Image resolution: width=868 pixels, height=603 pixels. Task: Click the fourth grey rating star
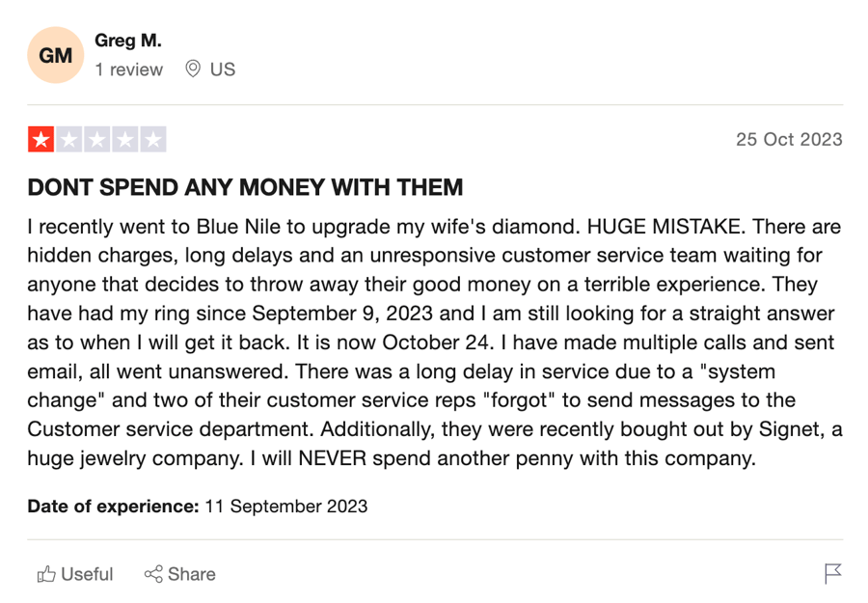coord(125,140)
